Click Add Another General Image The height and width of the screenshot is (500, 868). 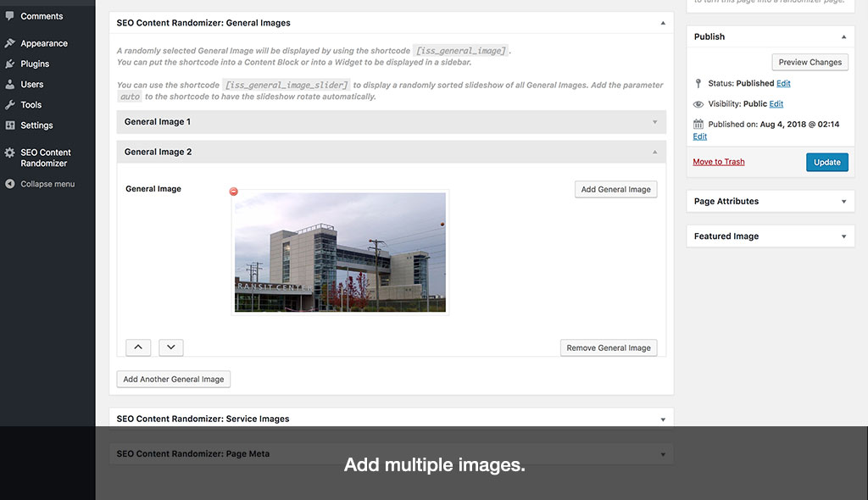(x=173, y=379)
